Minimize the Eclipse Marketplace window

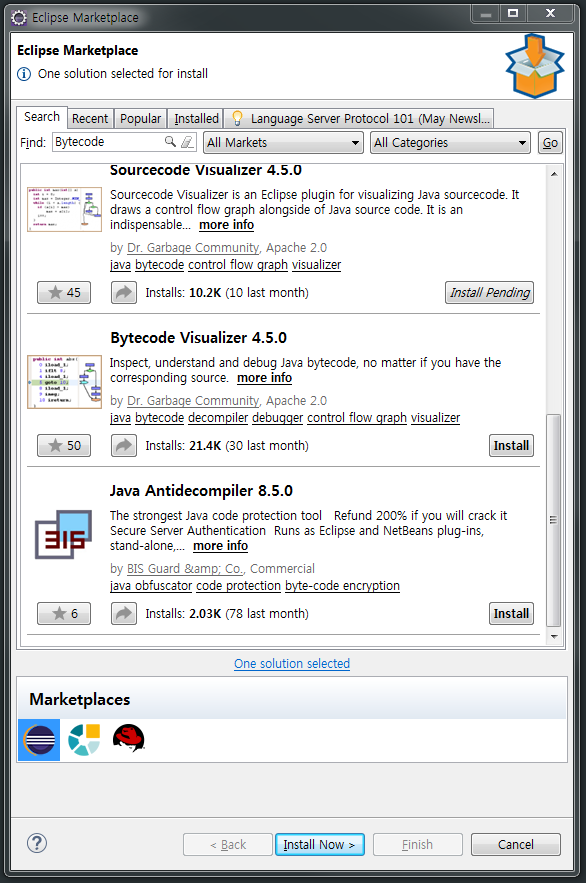point(486,14)
